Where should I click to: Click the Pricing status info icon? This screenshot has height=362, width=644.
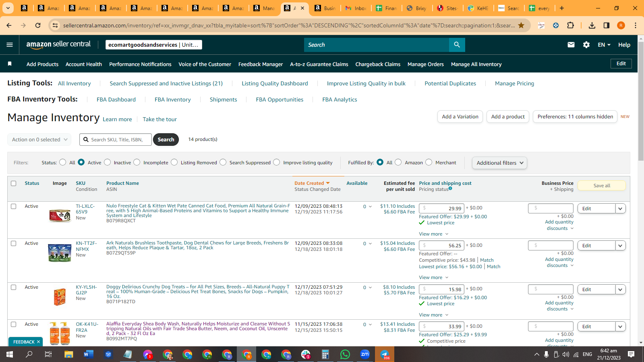[x=450, y=188]
